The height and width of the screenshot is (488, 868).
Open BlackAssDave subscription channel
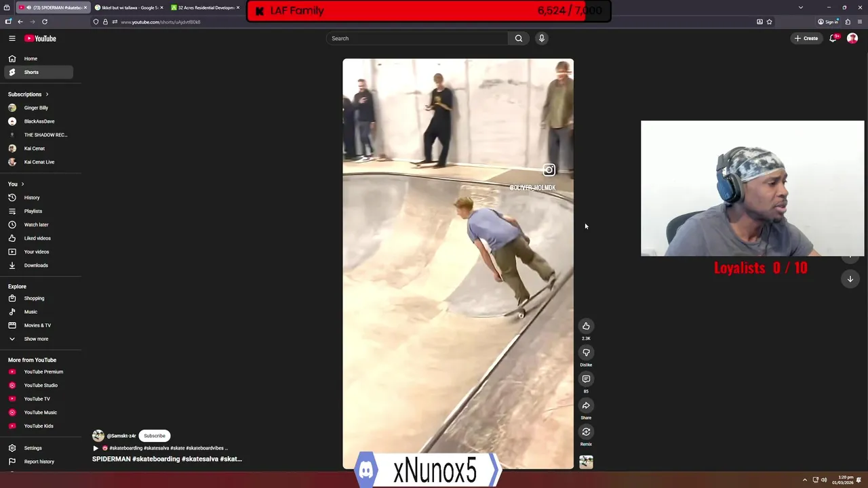(x=39, y=121)
